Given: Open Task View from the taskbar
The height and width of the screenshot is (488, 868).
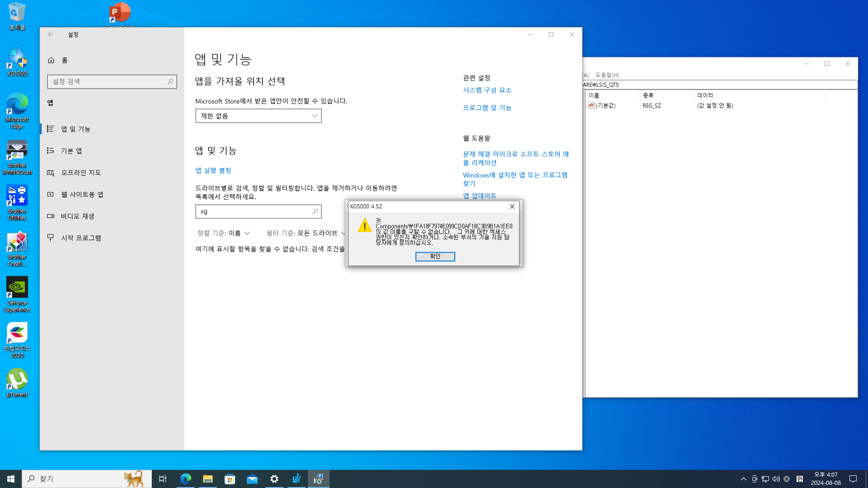Looking at the screenshot, I should point(163,479).
